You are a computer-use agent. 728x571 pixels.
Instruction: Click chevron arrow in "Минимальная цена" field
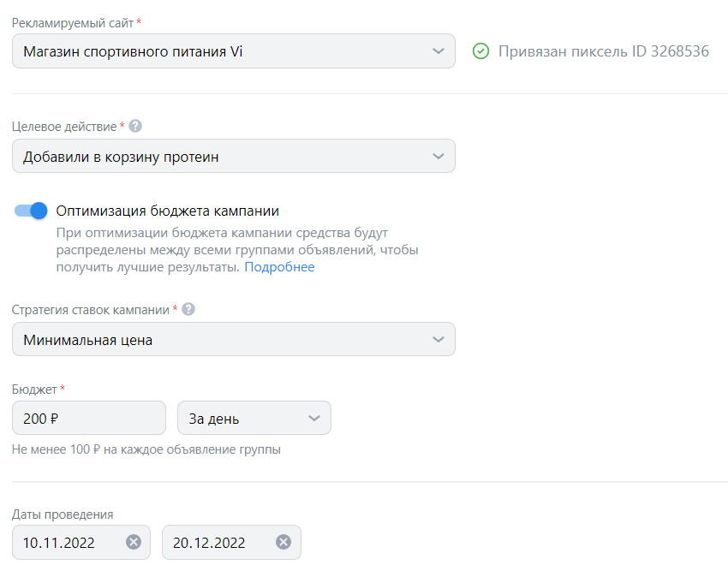(439, 340)
